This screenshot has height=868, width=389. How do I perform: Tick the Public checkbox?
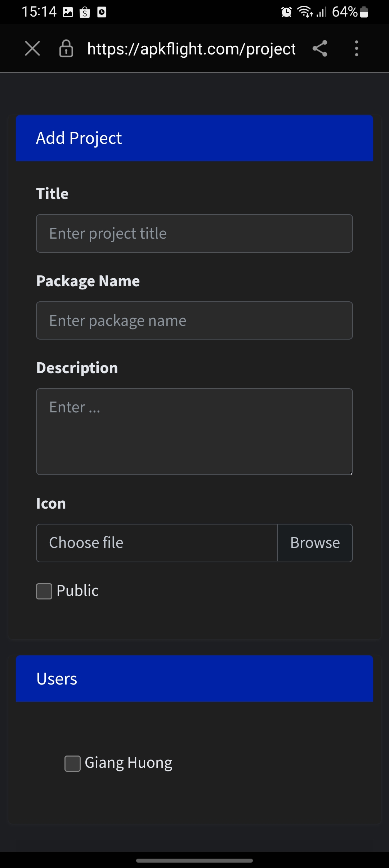pyautogui.click(x=44, y=592)
